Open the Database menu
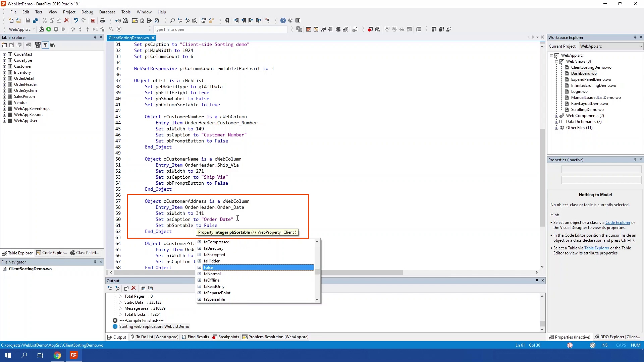 point(107,12)
